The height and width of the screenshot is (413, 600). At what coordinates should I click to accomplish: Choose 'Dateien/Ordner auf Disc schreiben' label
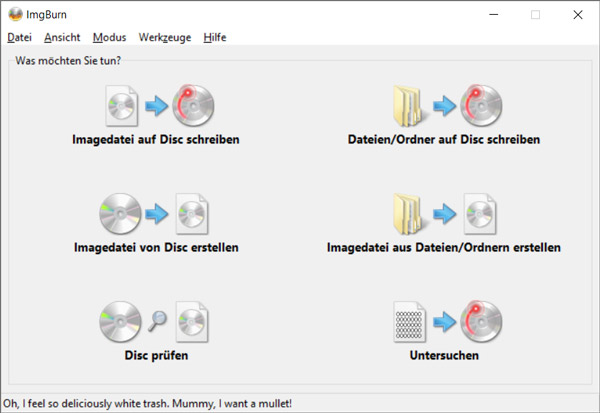click(x=444, y=139)
